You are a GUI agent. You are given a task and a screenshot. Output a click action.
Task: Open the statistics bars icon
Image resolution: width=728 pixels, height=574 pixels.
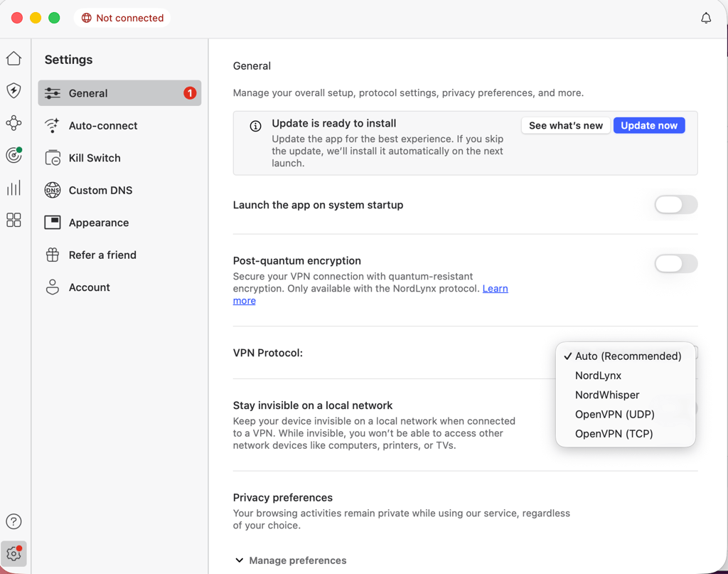tap(14, 188)
